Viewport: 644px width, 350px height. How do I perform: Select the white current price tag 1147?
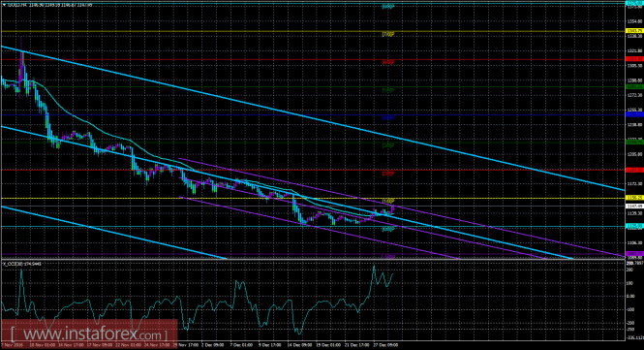click(x=633, y=207)
